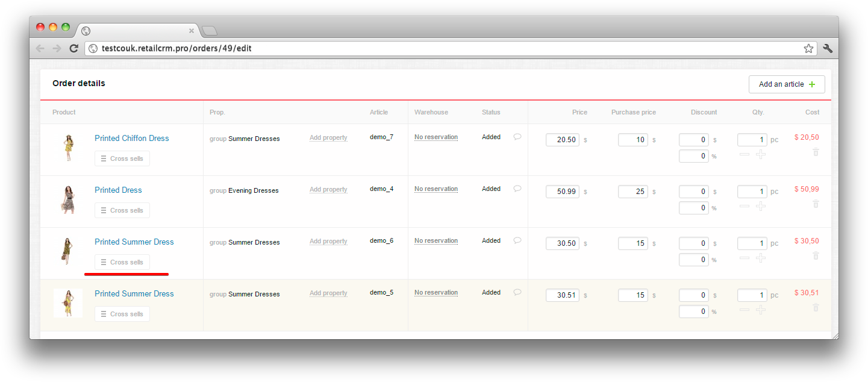Click the browser forward arrow
The height and width of the screenshot is (382, 868).
pyautogui.click(x=57, y=48)
